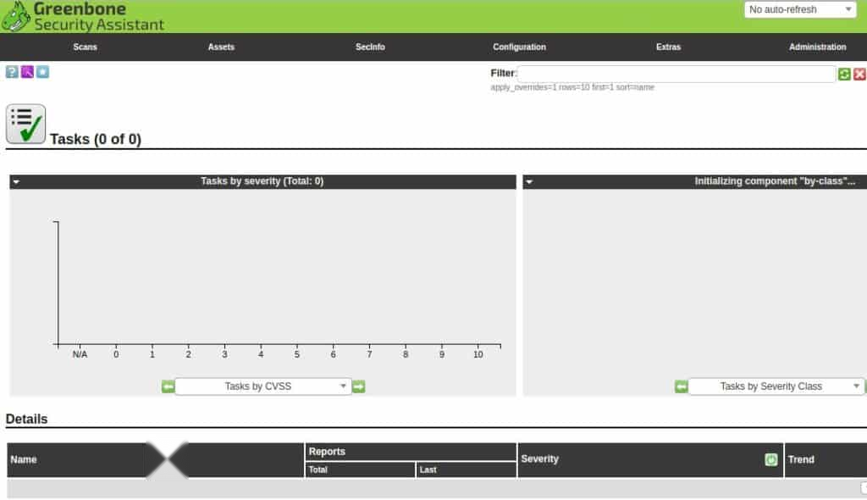Viewport: 867px width, 500px height.
Task: Click the Help question mark icon
Action: (12, 72)
